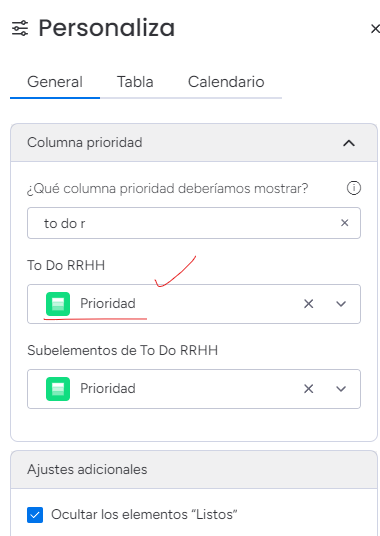Click the Columna prioridad header label
380x536 pixels.
point(85,143)
